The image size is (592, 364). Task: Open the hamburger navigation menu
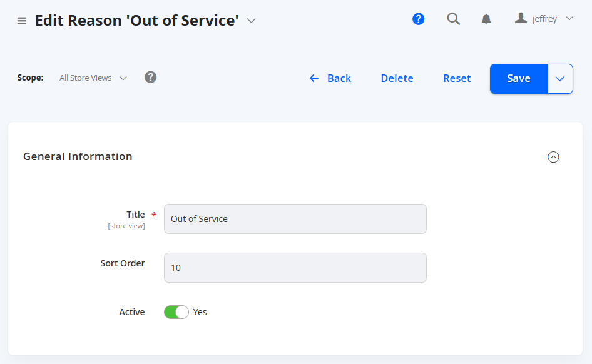[x=22, y=21]
